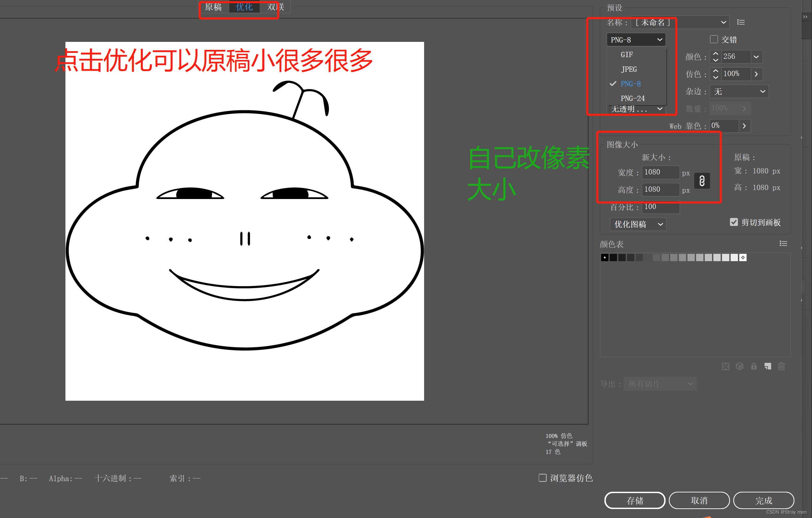Click the lock selected color icon

coord(754,366)
